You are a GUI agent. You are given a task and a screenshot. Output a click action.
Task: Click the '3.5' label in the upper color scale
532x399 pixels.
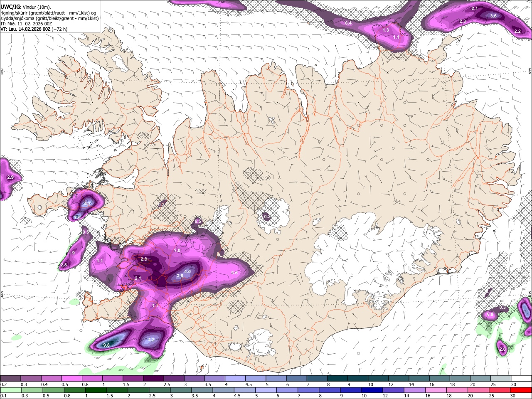pyautogui.click(x=208, y=384)
